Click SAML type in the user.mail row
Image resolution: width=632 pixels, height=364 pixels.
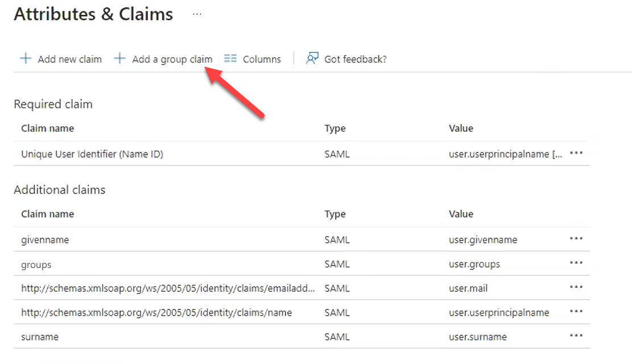click(337, 288)
